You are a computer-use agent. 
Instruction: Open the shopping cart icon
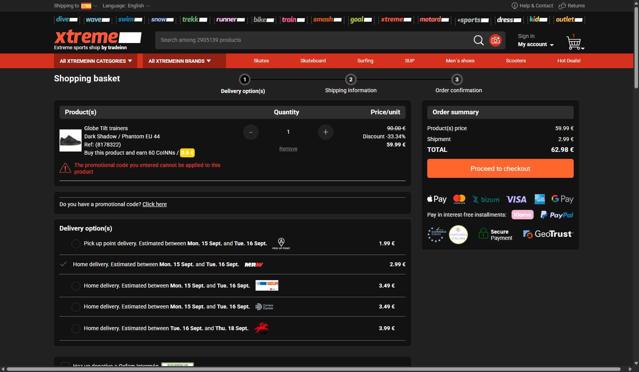[574, 42]
